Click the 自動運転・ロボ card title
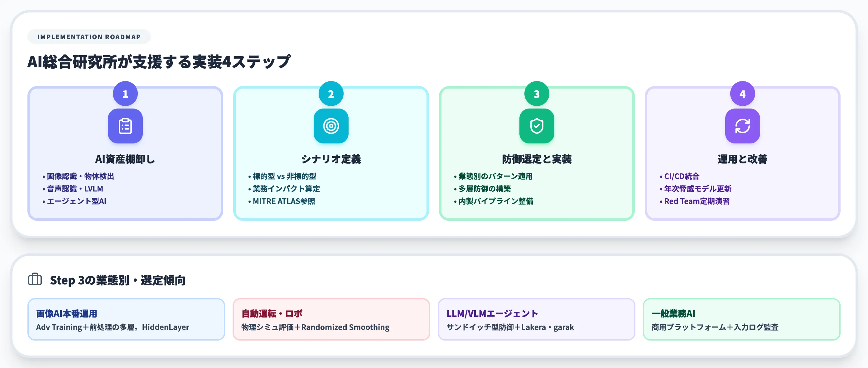The image size is (868, 368). point(272,313)
